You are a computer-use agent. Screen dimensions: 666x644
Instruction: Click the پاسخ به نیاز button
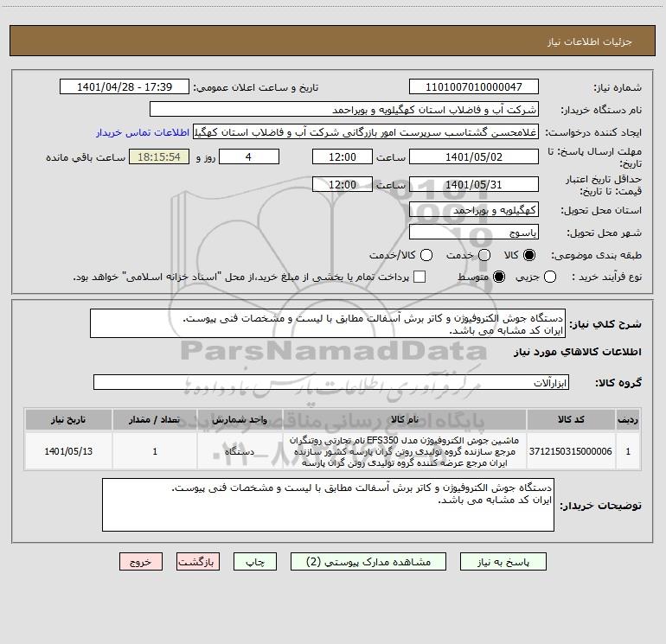pyautogui.click(x=503, y=562)
